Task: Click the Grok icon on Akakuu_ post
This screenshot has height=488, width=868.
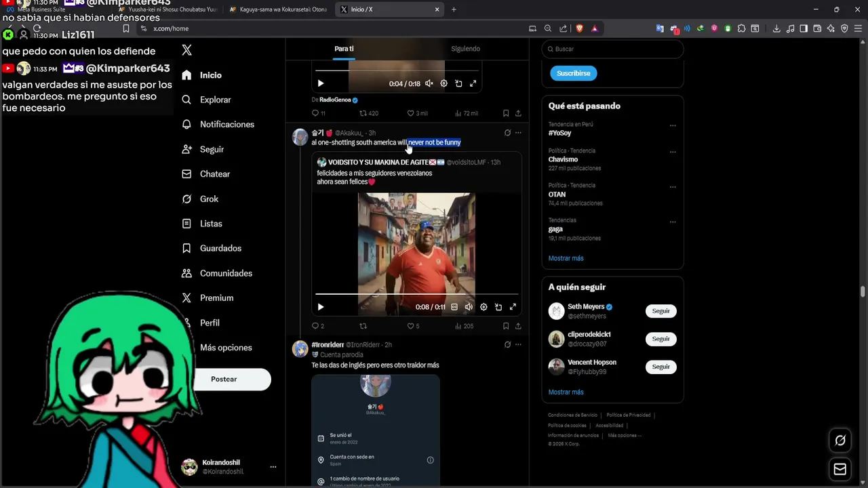Action: pos(507,133)
